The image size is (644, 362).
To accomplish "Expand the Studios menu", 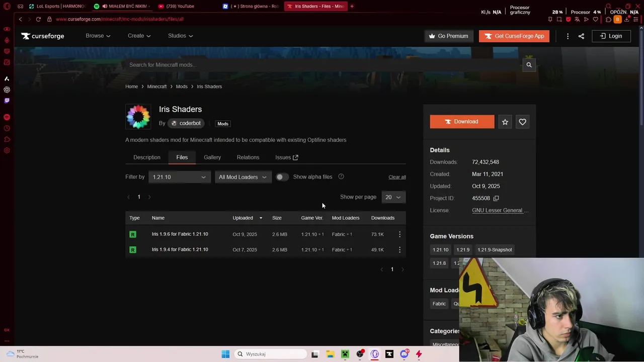I will coord(180,36).
